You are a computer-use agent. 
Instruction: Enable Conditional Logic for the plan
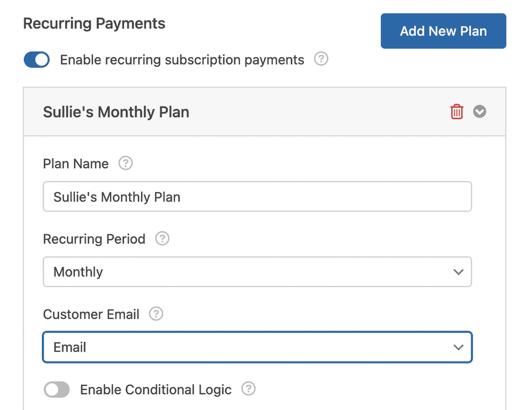[x=56, y=390]
